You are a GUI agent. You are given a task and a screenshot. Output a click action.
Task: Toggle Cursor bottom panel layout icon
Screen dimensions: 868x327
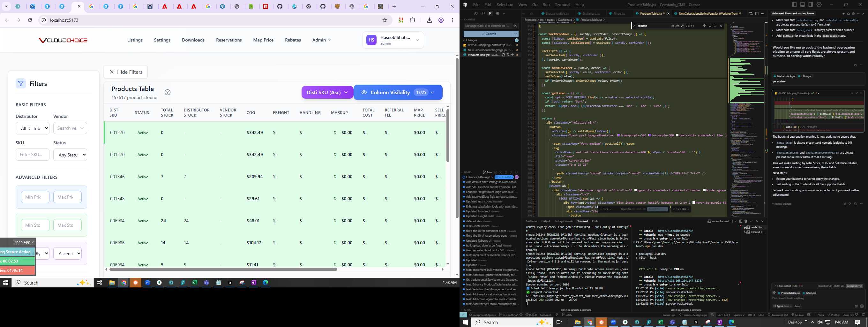click(802, 4)
